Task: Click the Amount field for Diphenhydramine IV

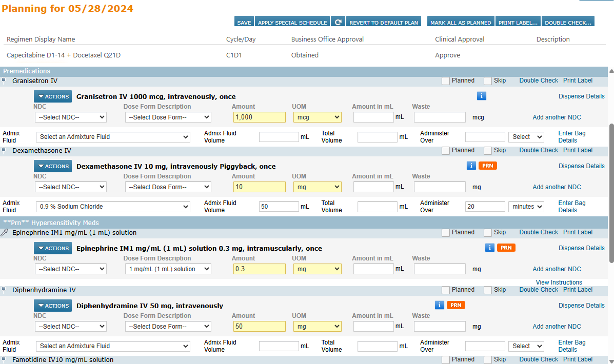Action: 259,326
